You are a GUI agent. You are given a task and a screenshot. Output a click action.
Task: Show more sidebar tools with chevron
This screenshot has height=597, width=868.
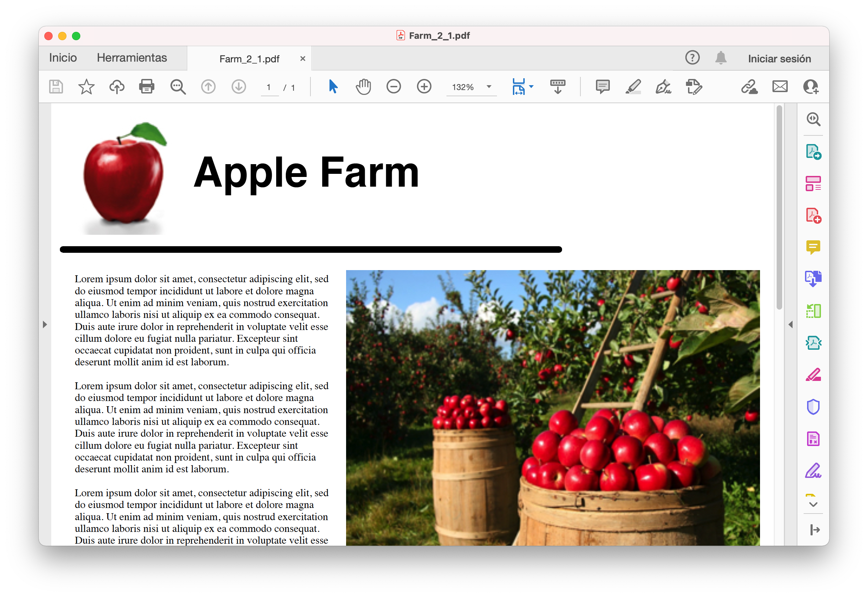click(813, 504)
